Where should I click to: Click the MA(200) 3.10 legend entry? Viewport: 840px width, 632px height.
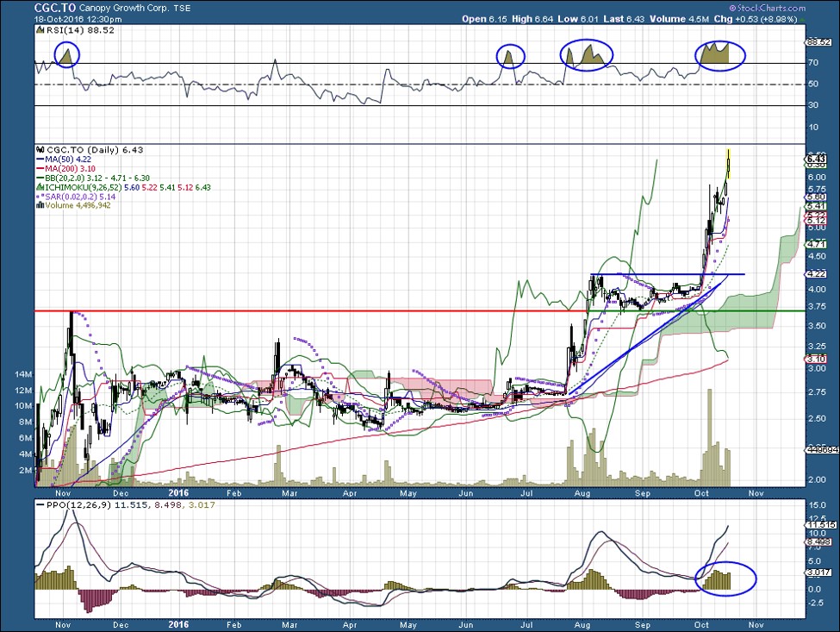65,168
